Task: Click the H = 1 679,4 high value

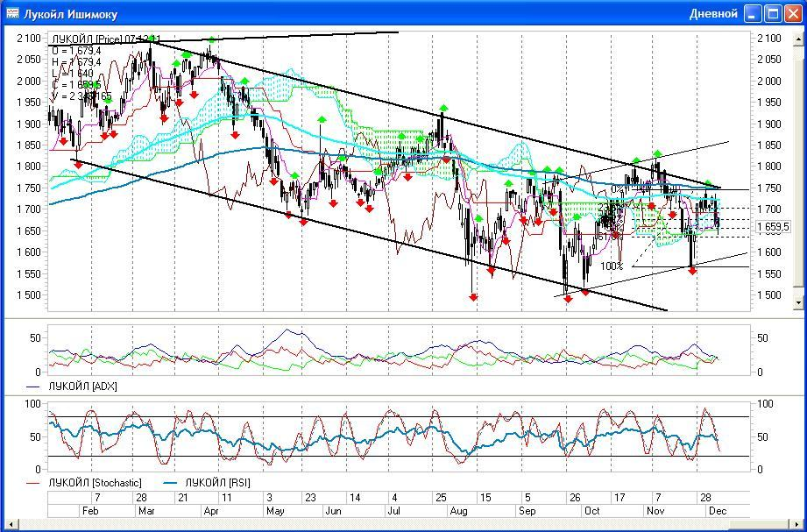Action: [76, 62]
